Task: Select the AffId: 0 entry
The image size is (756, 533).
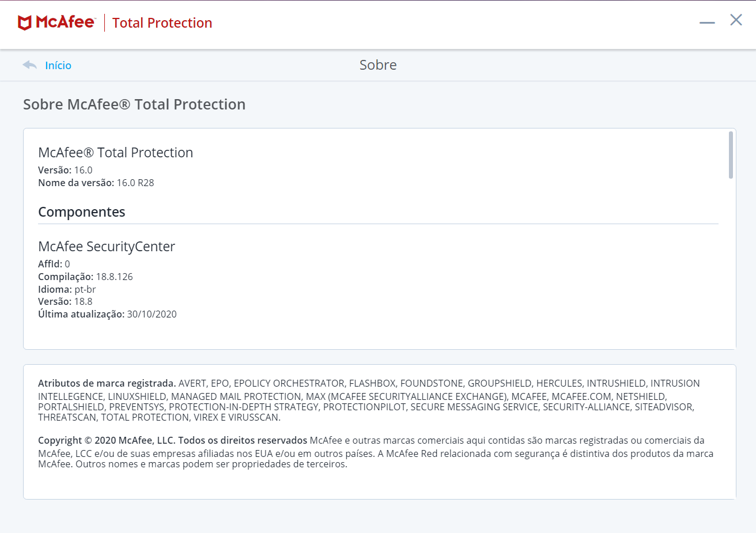Action: [x=54, y=264]
